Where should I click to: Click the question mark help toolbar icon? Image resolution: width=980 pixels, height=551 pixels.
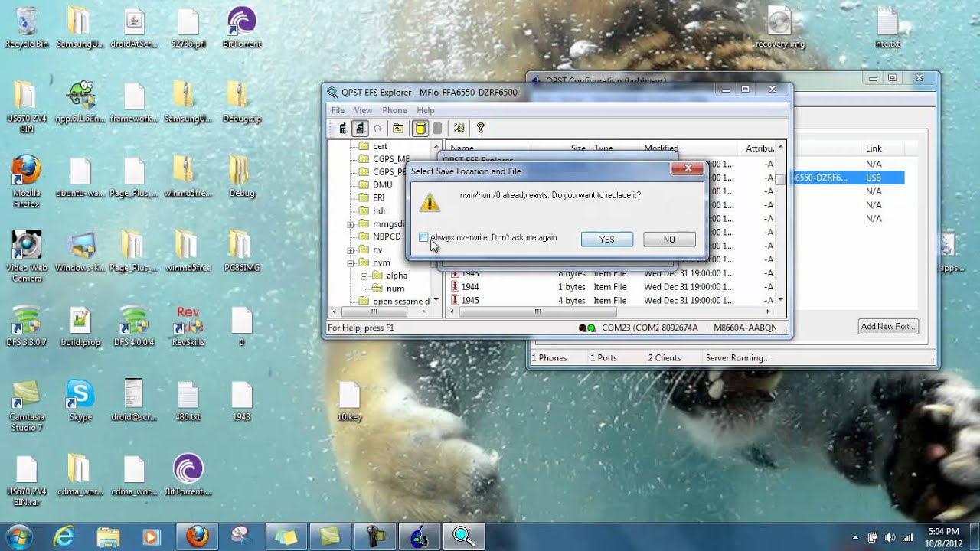click(481, 129)
